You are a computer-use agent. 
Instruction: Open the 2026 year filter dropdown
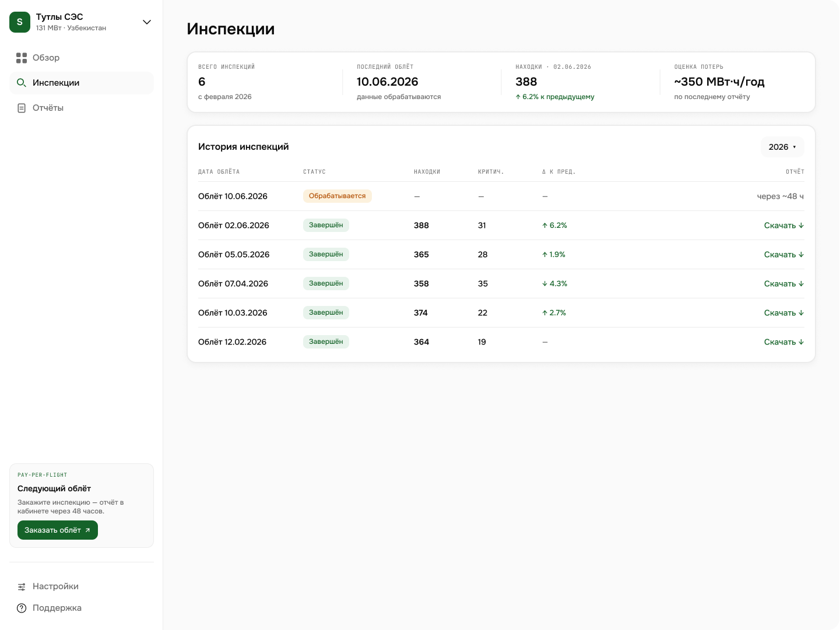(x=782, y=147)
